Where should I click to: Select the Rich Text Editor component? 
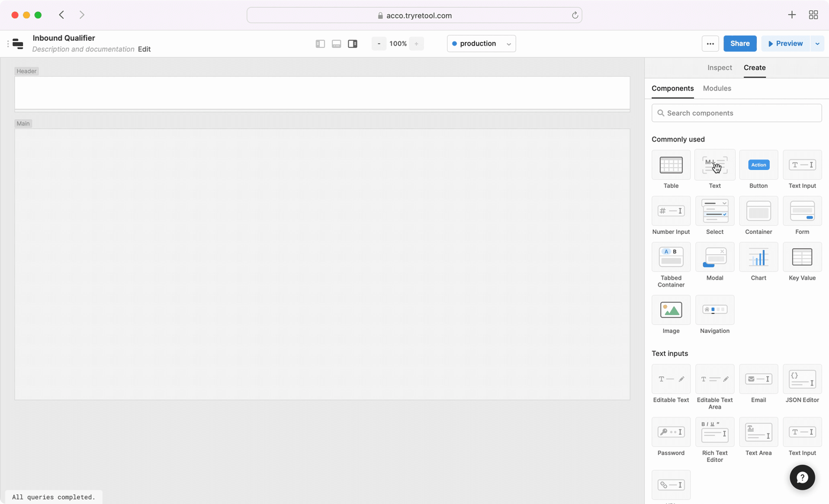[x=715, y=432]
